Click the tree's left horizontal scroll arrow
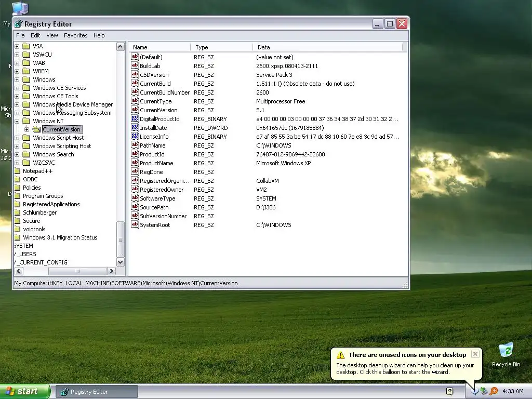532x399 pixels. tap(19, 271)
